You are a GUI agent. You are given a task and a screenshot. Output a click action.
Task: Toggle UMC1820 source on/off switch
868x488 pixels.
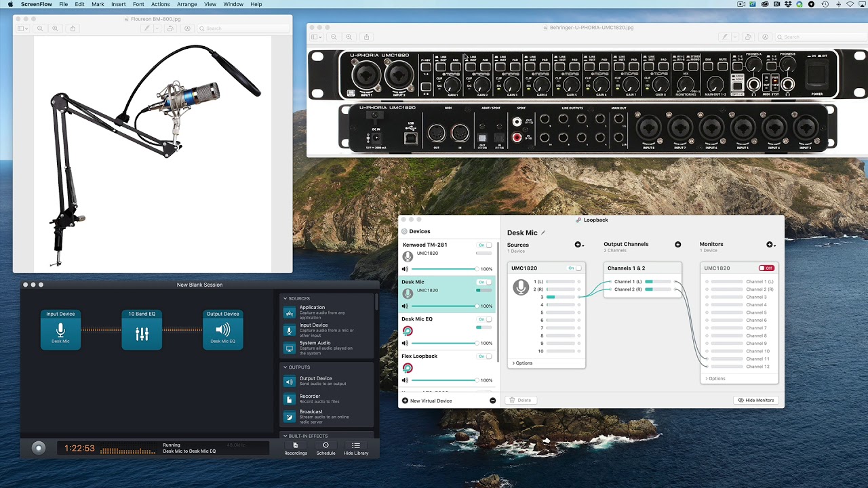575,268
